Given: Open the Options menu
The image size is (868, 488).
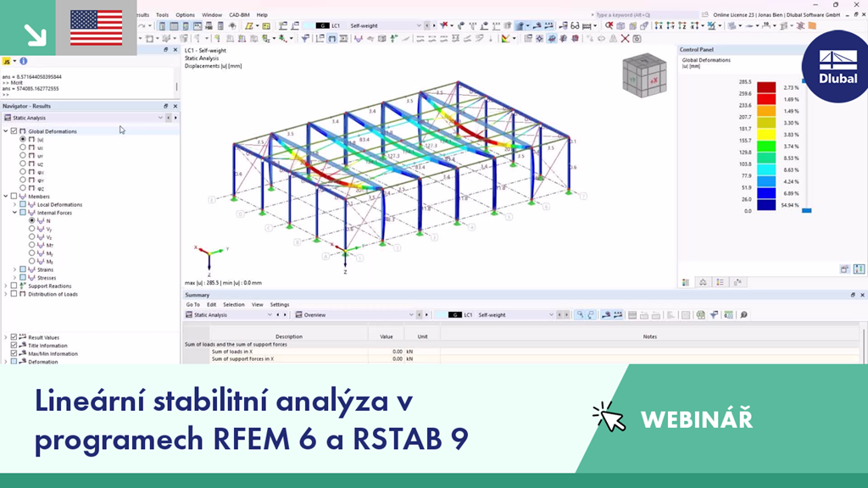Looking at the screenshot, I should [185, 15].
